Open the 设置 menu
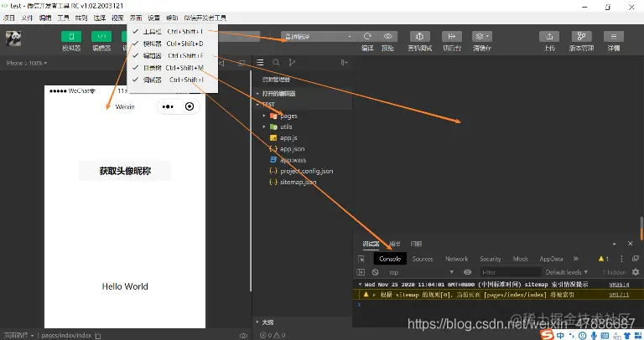Image resolution: width=644 pixels, height=340 pixels. (x=153, y=18)
